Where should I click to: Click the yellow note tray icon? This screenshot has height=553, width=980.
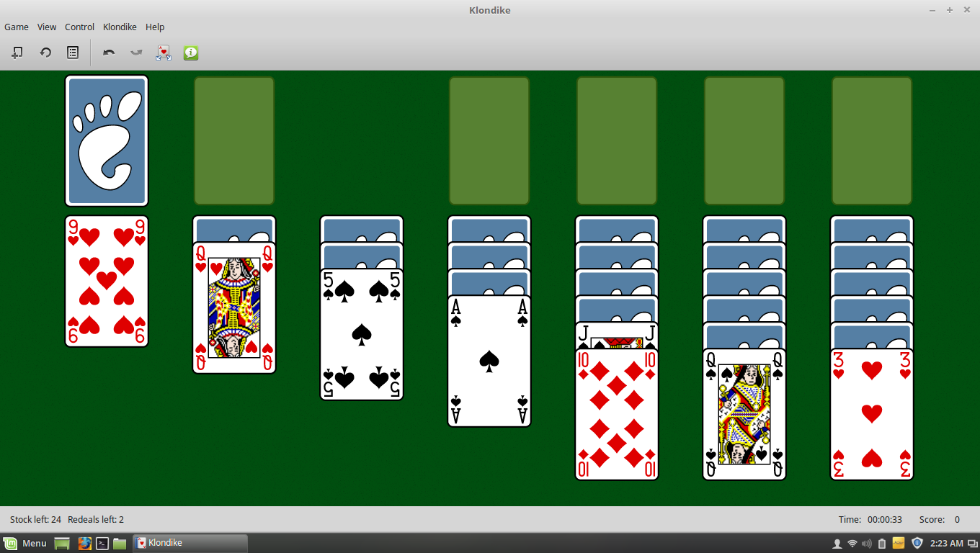tap(899, 543)
